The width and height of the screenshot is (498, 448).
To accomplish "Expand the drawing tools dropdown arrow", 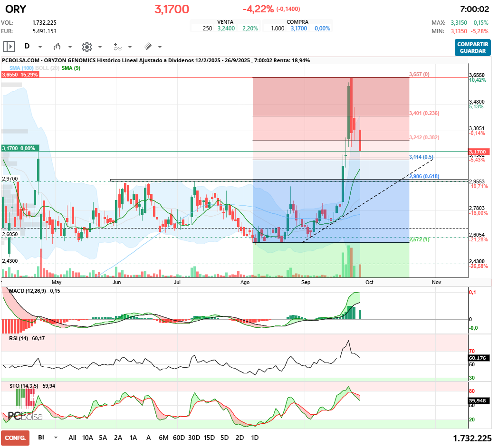I will coord(160,47).
